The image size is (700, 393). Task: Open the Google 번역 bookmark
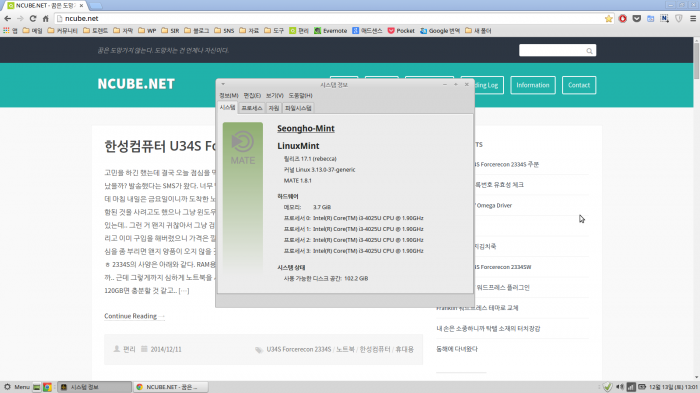click(440, 31)
